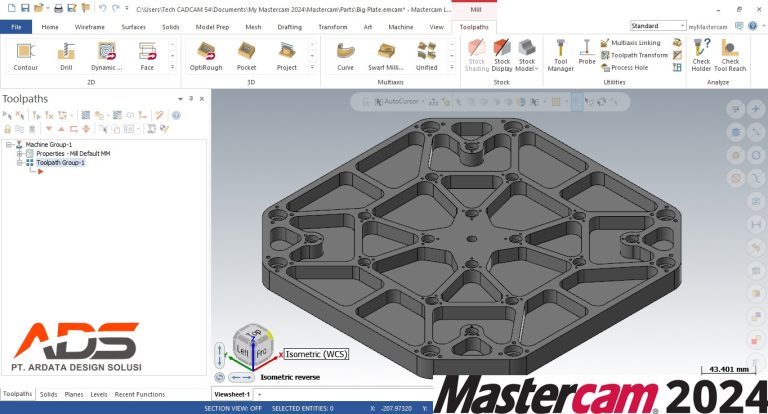Choose the 3D Pocket toolpath
768x414 pixels.
click(246, 57)
